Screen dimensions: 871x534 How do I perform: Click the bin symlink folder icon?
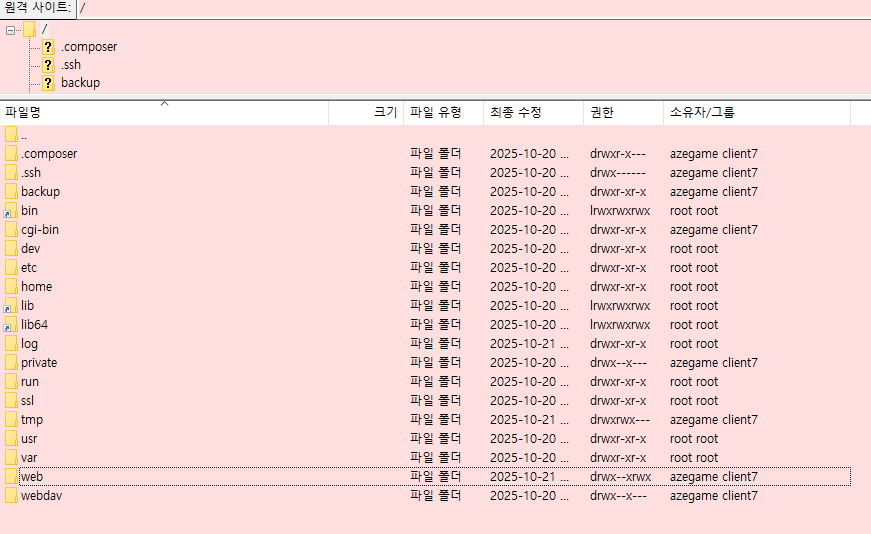coord(11,211)
